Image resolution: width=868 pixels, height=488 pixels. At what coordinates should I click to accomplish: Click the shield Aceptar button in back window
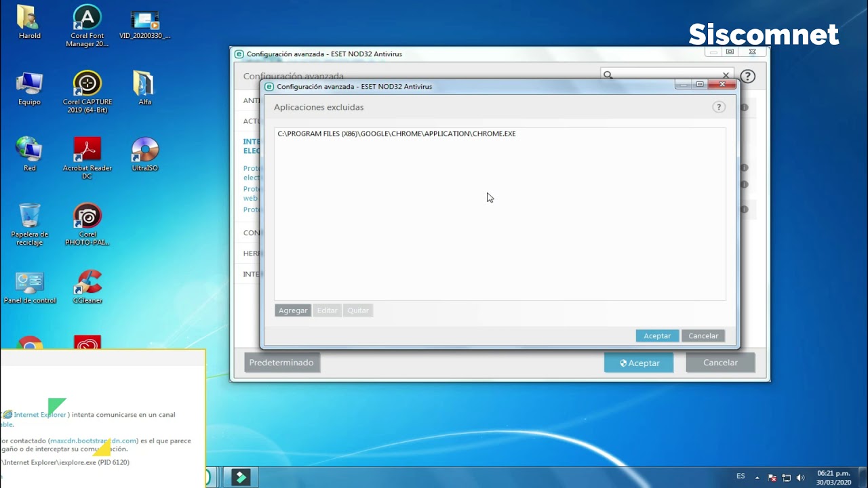639,363
